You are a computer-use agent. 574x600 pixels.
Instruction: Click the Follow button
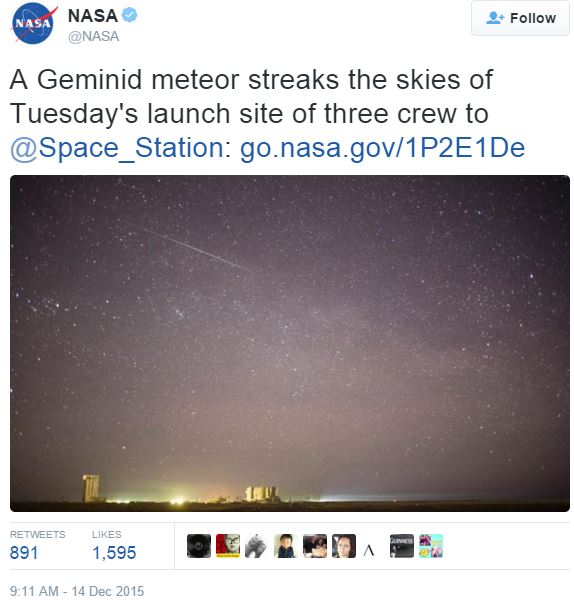tap(520, 18)
